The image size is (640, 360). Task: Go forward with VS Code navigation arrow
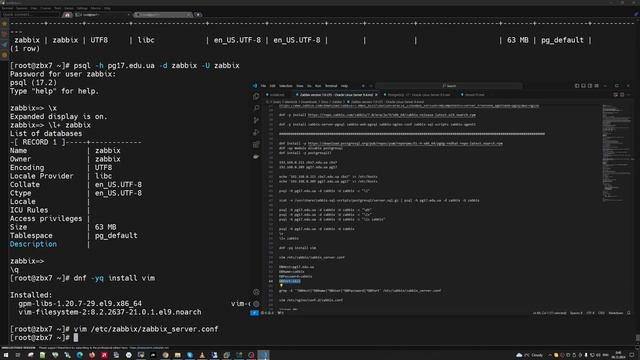(x=371, y=86)
